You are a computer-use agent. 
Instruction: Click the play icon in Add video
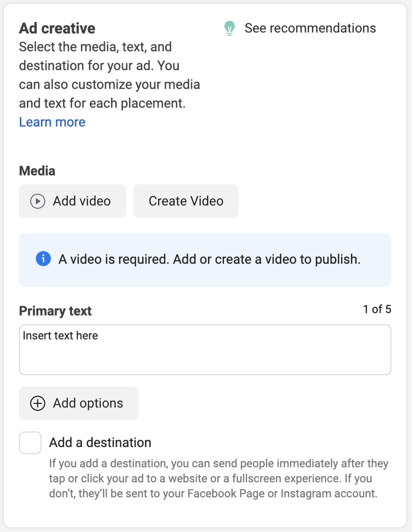(x=37, y=201)
